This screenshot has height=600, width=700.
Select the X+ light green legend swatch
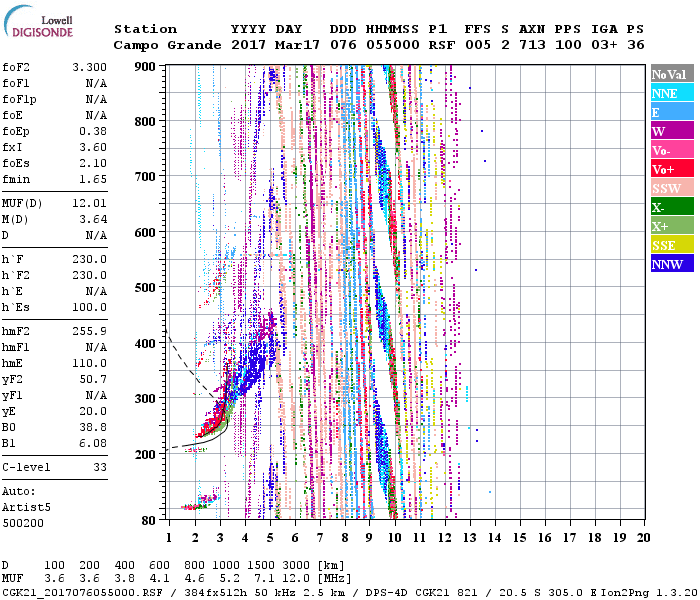pyautogui.click(x=672, y=226)
